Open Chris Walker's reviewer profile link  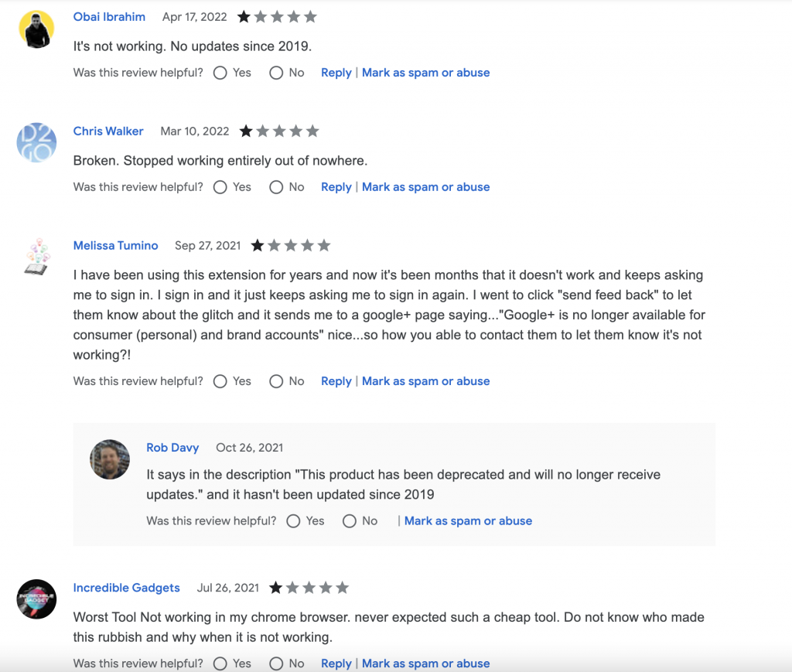click(x=108, y=131)
